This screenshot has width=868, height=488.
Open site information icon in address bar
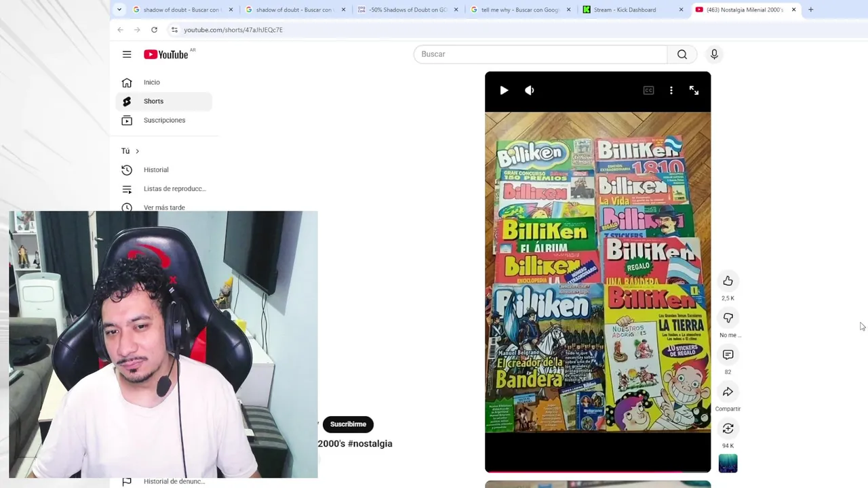tap(174, 30)
